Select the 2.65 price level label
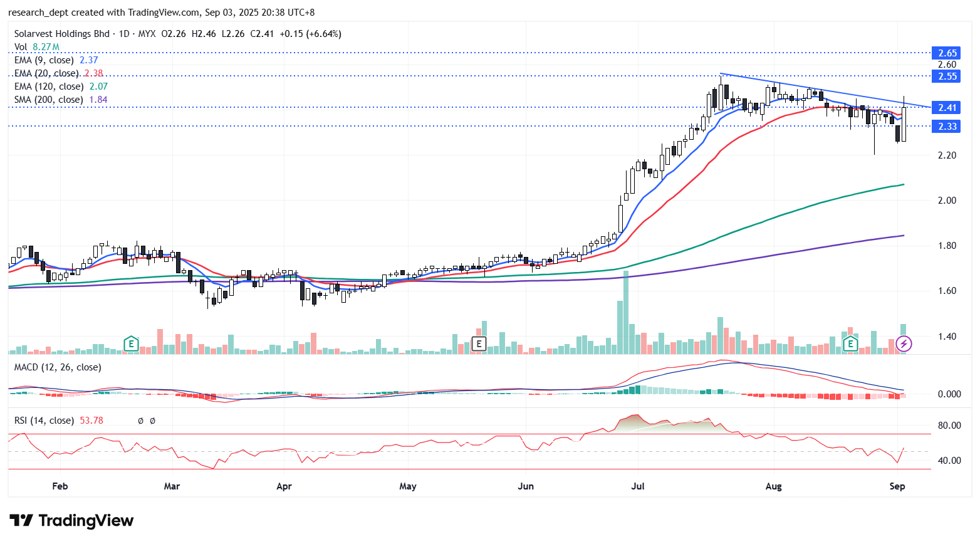The width and height of the screenshot is (980, 544). click(x=947, y=53)
